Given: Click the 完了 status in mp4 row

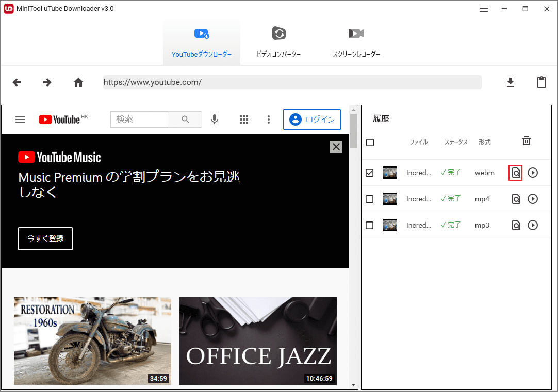Looking at the screenshot, I should click(x=451, y=199).
